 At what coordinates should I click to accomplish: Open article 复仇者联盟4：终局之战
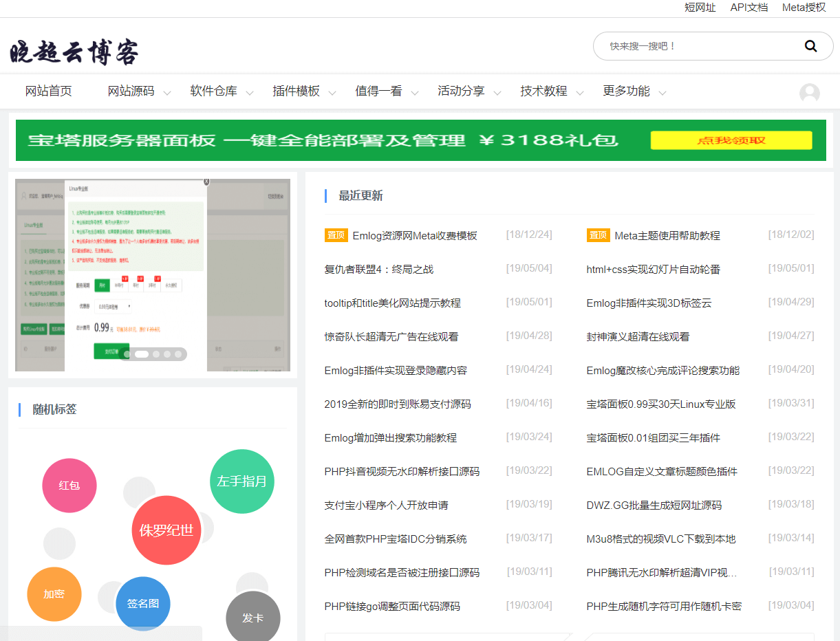click(378, 269)
